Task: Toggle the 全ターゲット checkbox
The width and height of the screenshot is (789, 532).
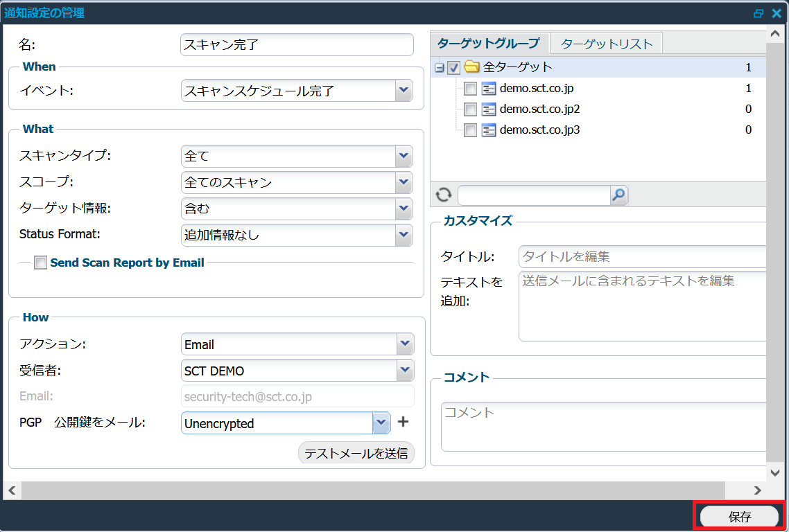Action: pos(454,67)
